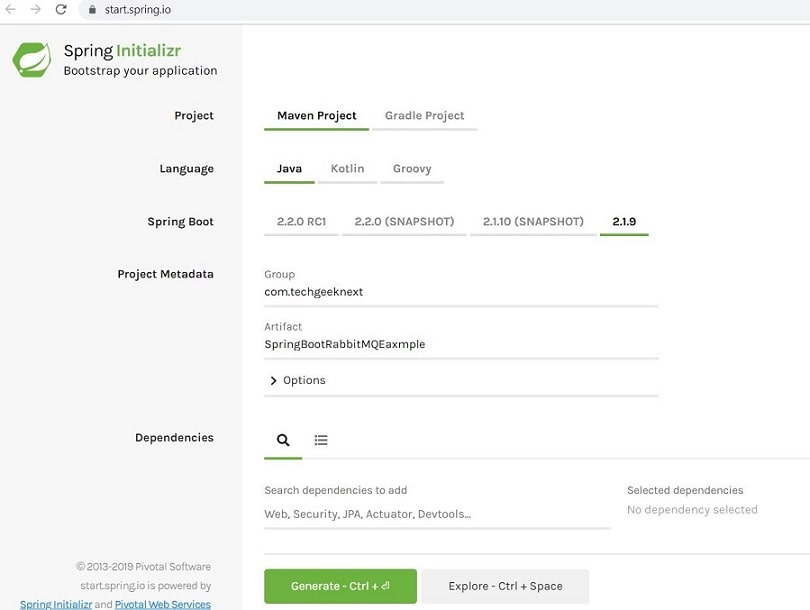Open the Pivotal Web Services link

pos(163,604)
